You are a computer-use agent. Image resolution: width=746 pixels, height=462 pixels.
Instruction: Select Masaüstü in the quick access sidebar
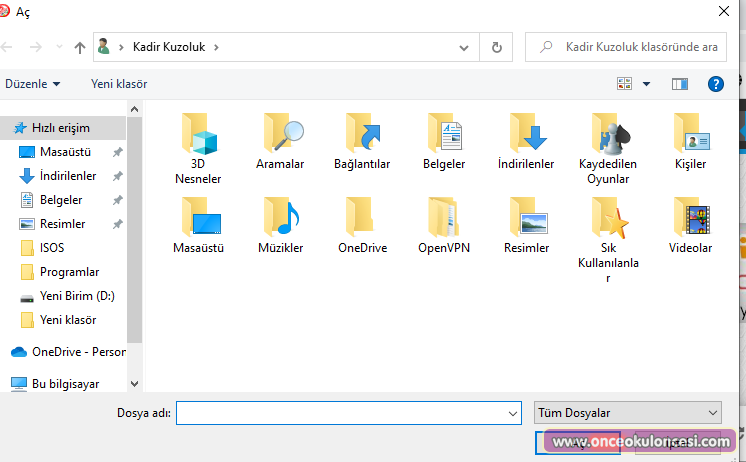pyautogui.click(x=65, y=152)
